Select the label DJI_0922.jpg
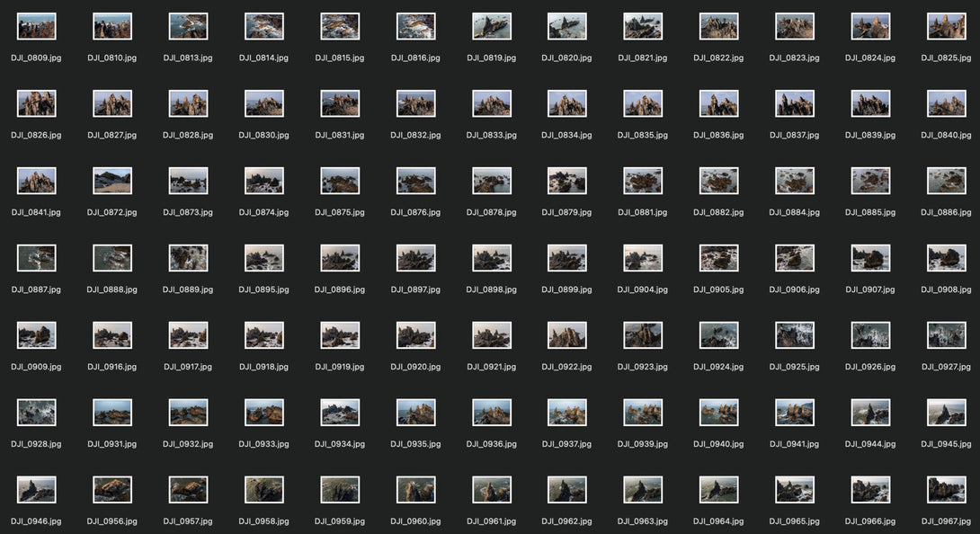 (x=567, y=367)
